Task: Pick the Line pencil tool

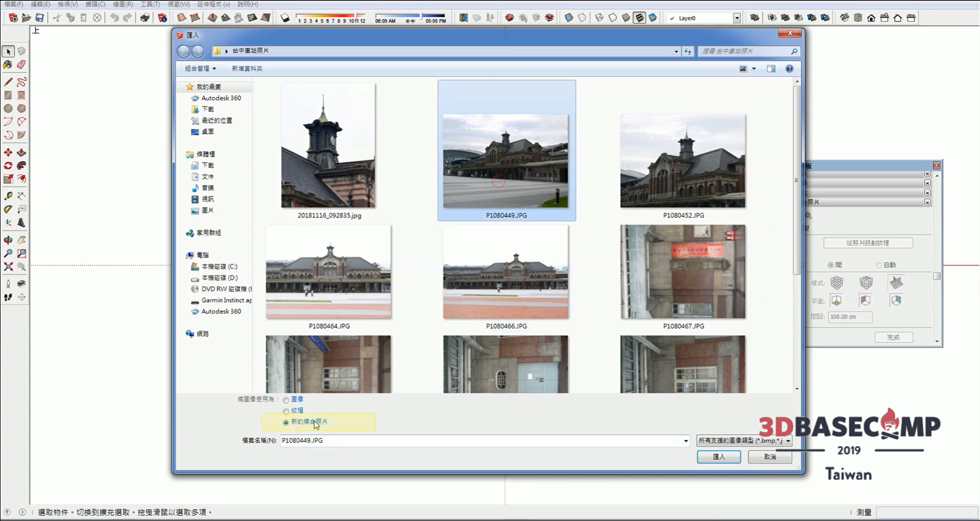Action: [8, 82]
